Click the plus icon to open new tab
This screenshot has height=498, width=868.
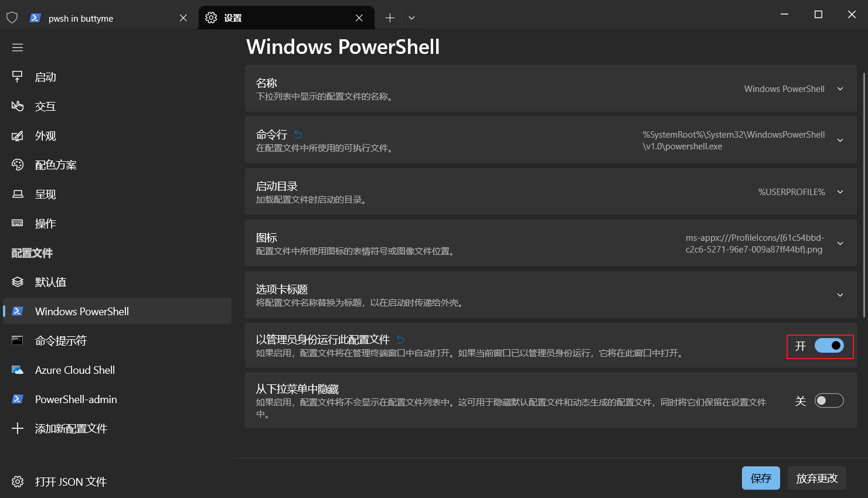click(390, 18)
